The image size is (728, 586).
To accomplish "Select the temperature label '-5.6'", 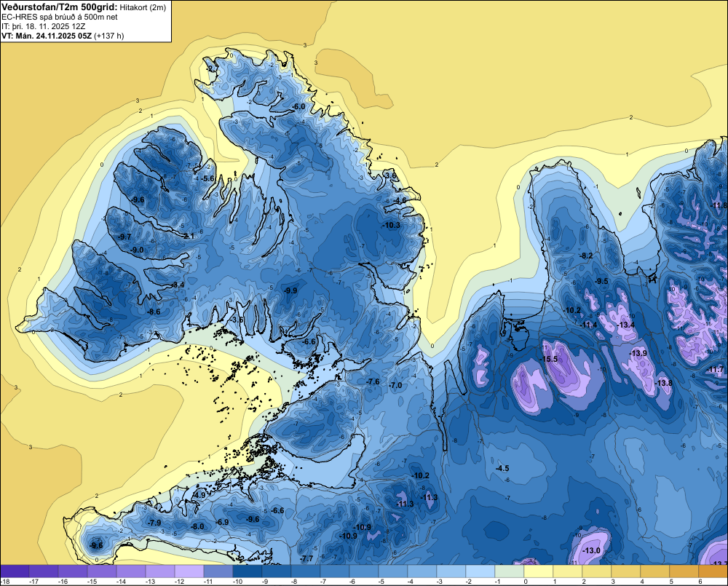I will [208, 178].
